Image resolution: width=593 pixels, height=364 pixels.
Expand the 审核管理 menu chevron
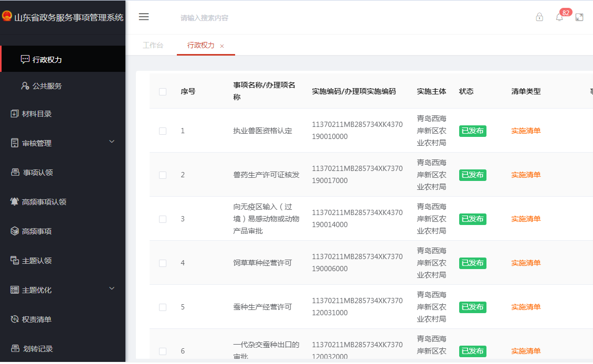coord(112,142)
